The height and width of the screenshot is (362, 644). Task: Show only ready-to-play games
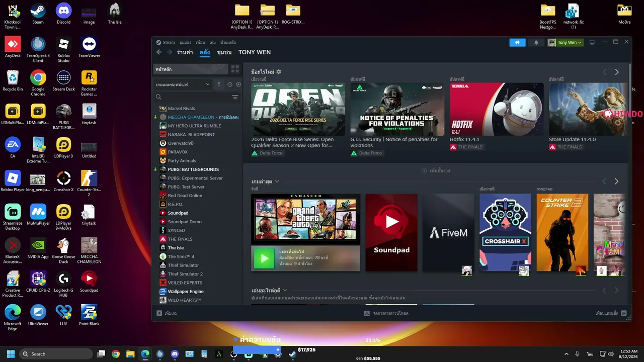238,84
